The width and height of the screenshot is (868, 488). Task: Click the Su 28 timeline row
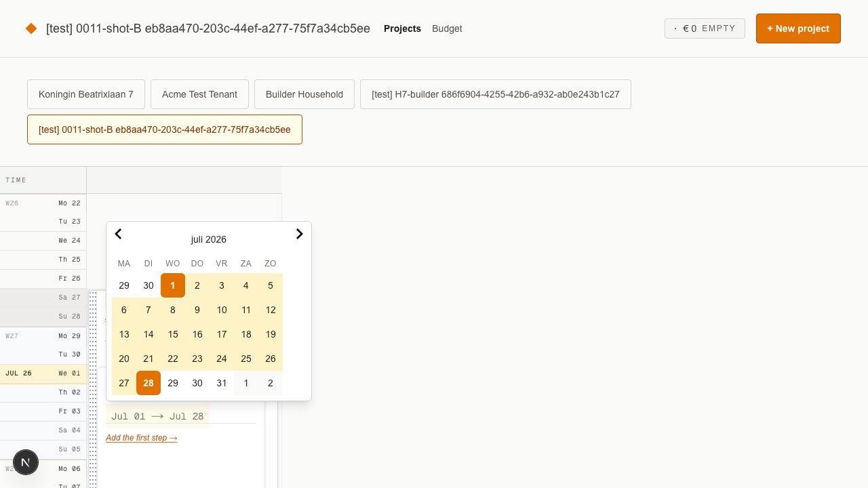(43, 317)
